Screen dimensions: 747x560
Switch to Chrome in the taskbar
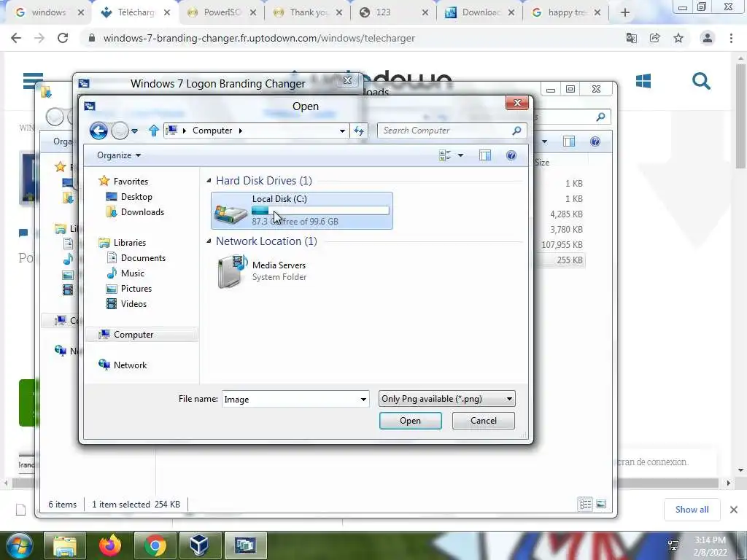pyautogui.click(x=155, y=545)
